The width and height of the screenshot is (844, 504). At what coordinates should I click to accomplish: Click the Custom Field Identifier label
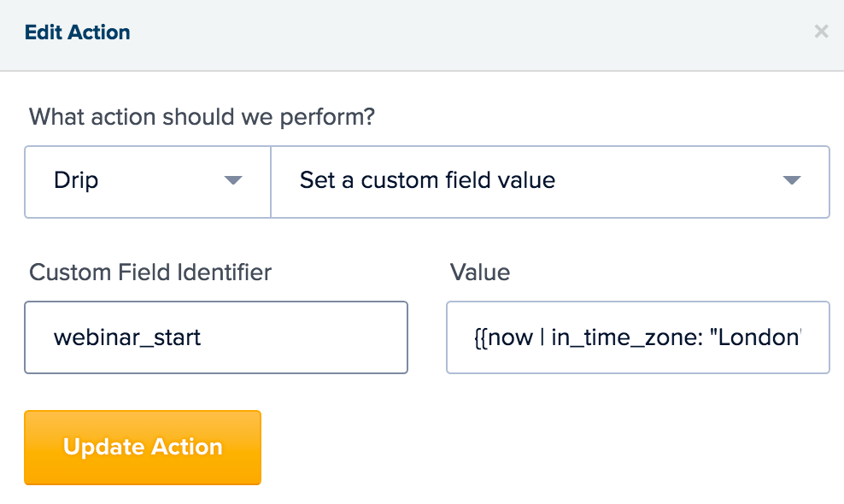click(x=150, y=272)
